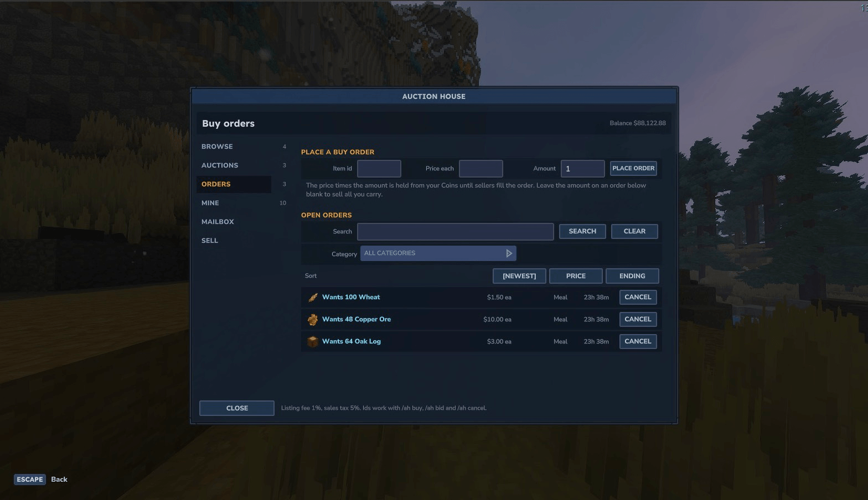Click the Balance $88,122.88 text
The width and height of the screenshot is (868, 500).
click(638, 123)
